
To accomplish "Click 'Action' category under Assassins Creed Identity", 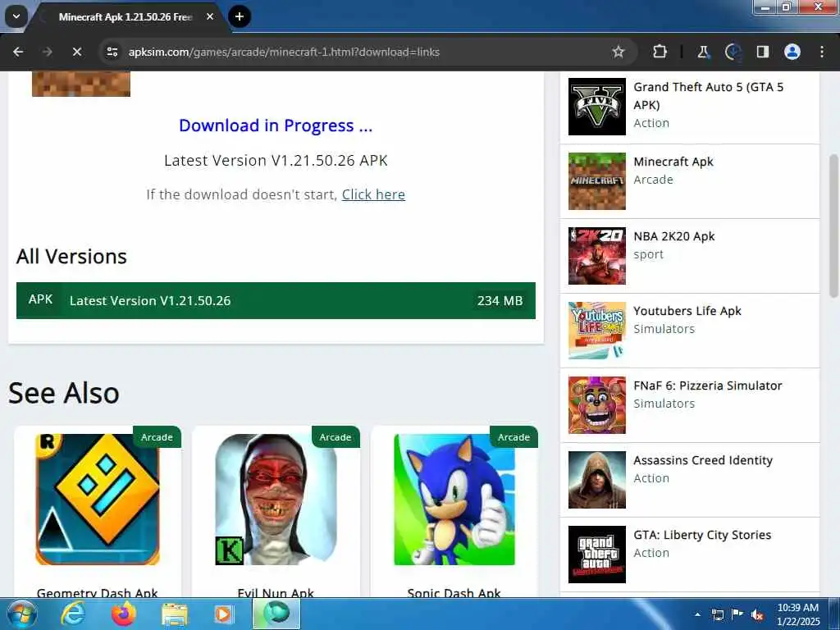I will pos(651,478).
